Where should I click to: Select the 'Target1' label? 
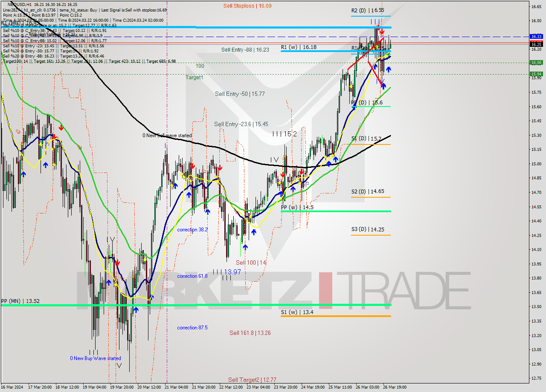pyautogui.click(x=195, y=78)
